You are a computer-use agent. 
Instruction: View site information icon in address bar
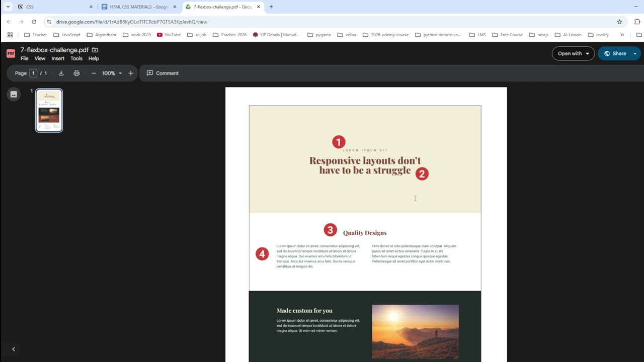click(49, 22)
